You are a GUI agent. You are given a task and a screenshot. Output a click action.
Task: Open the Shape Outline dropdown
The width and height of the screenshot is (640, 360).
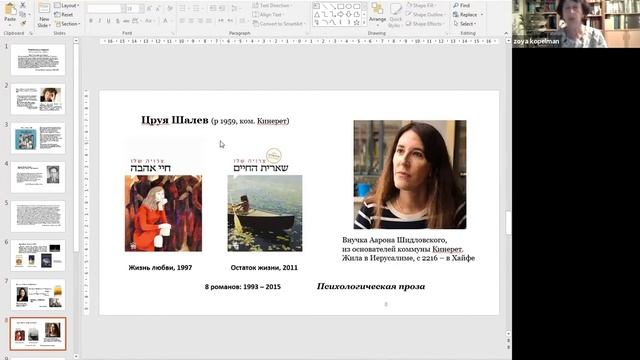point(425,14)
